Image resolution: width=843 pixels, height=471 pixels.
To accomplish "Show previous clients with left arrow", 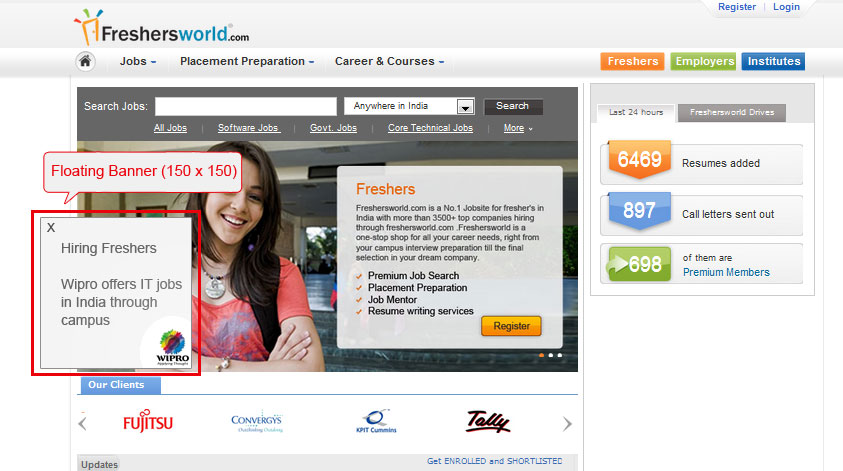I will 82,423.
